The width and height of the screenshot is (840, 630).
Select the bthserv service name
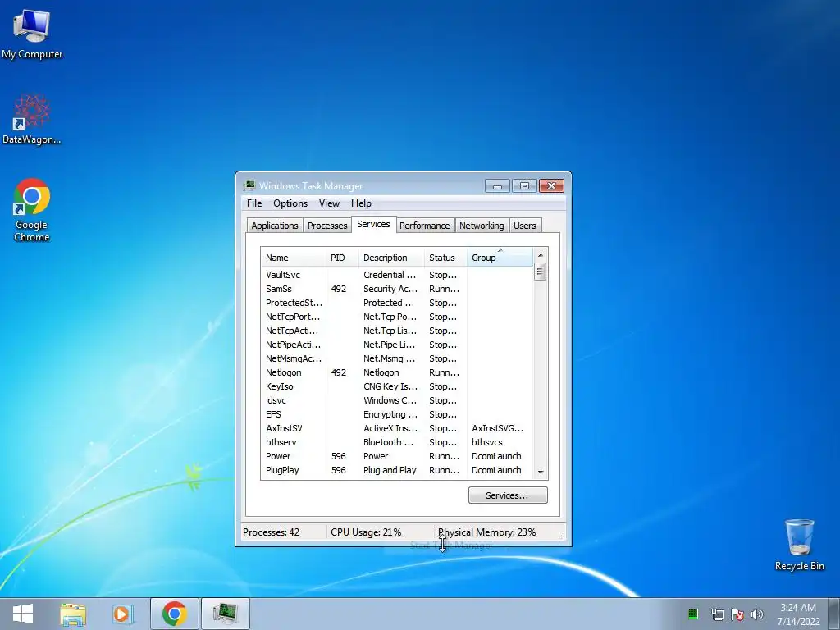pyautogui.click(x=281, y=442)
